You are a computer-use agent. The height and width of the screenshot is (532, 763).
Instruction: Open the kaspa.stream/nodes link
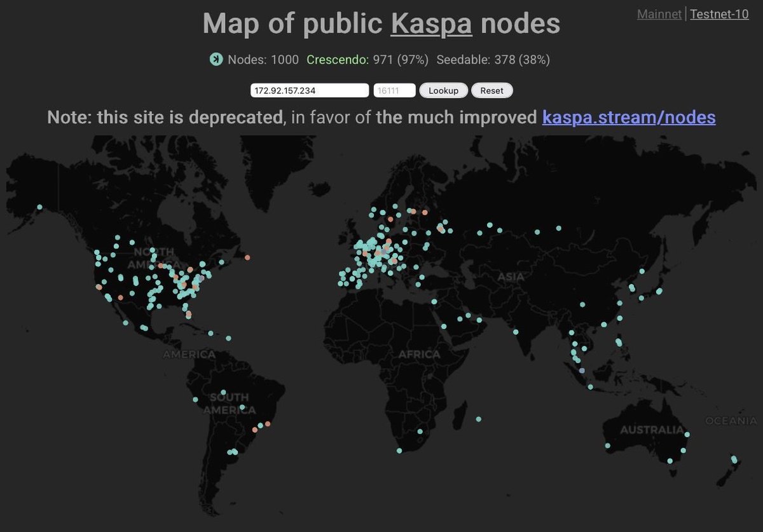pyautogui.click(x=629, y=117)
